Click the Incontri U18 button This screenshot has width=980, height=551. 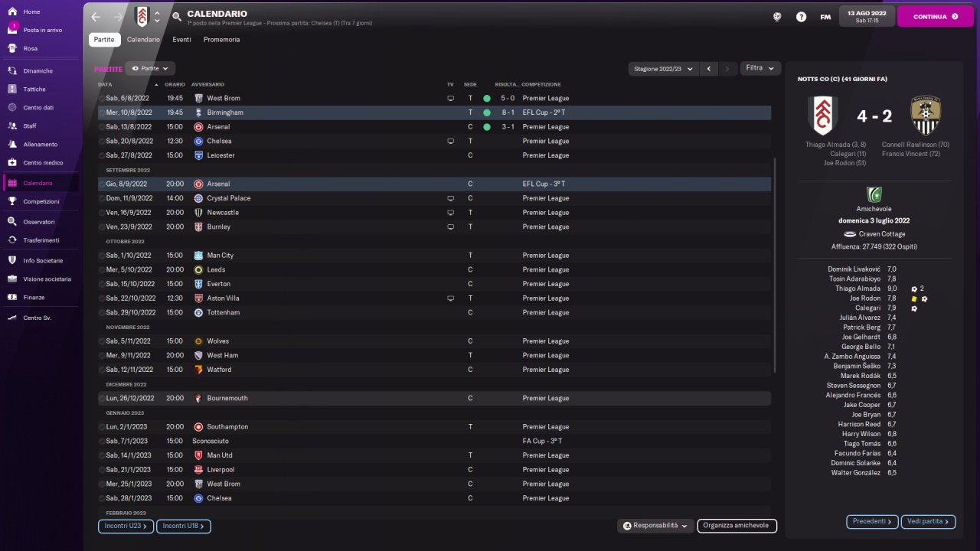[184, 526]
